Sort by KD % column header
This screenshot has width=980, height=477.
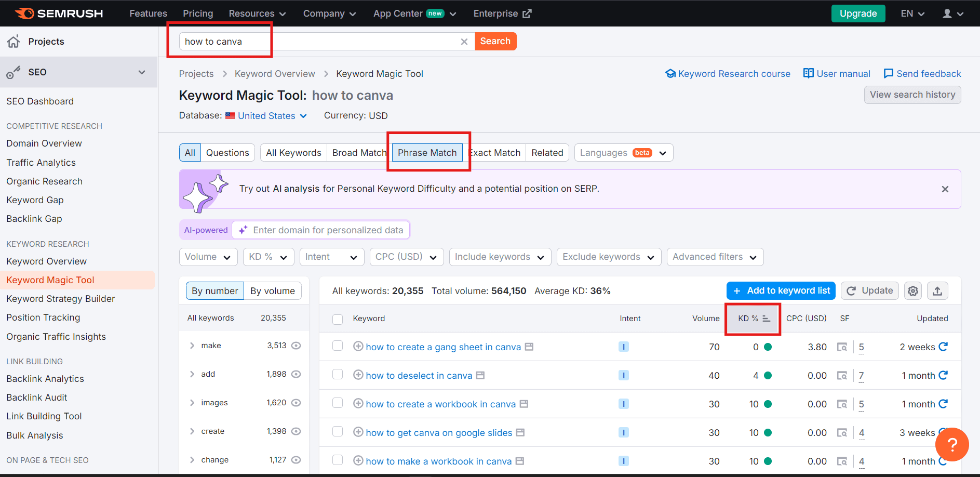tap(753, 319)
